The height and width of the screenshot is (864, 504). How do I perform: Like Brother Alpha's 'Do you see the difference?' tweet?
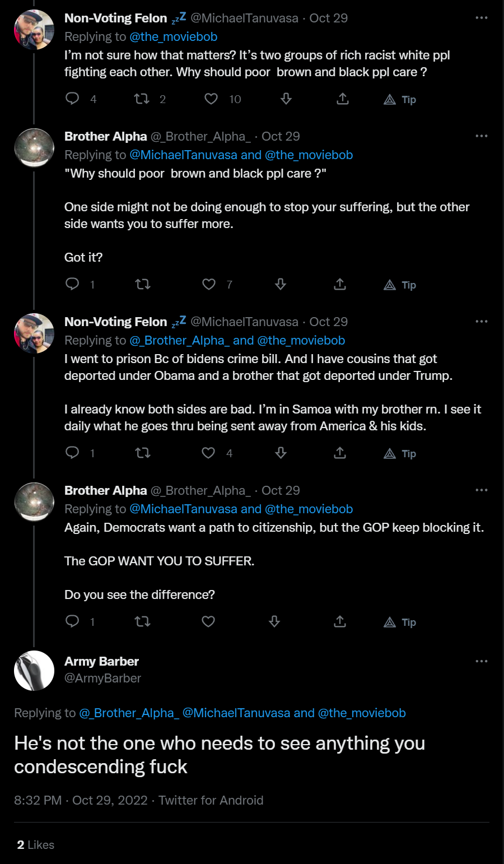coord(208,621)
